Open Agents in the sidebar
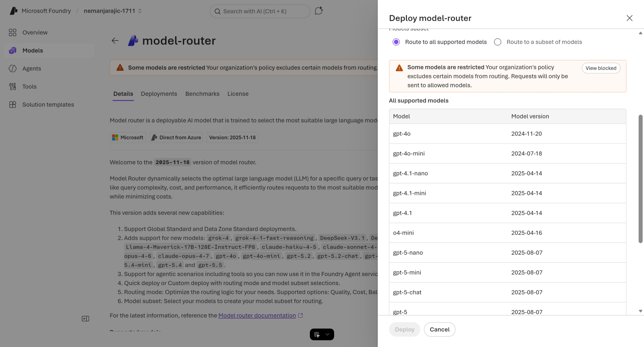 49,69
